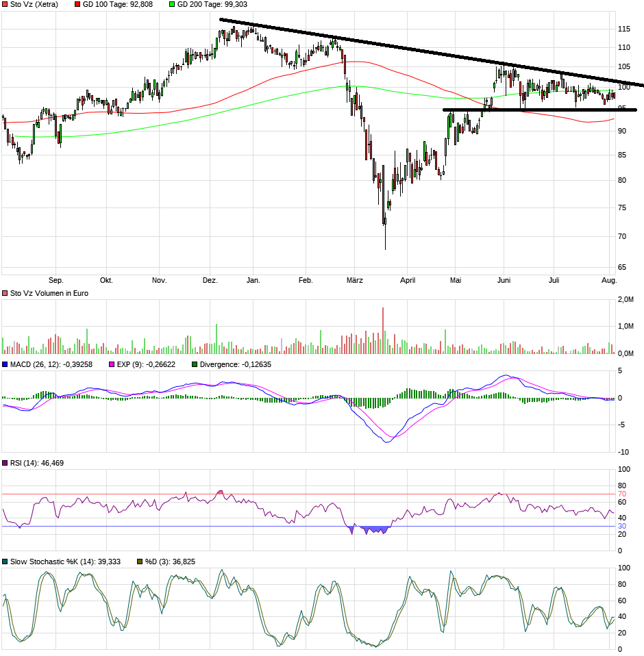Viewport: 644px width, 656px height.
Task: Click the 115 price axis label
Action: [x=624, y=29]
